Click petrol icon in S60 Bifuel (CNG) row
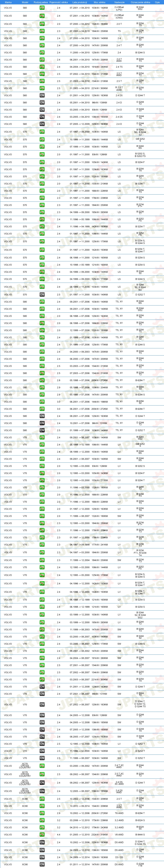Screen dimensions: 164x868 (42, 16)
